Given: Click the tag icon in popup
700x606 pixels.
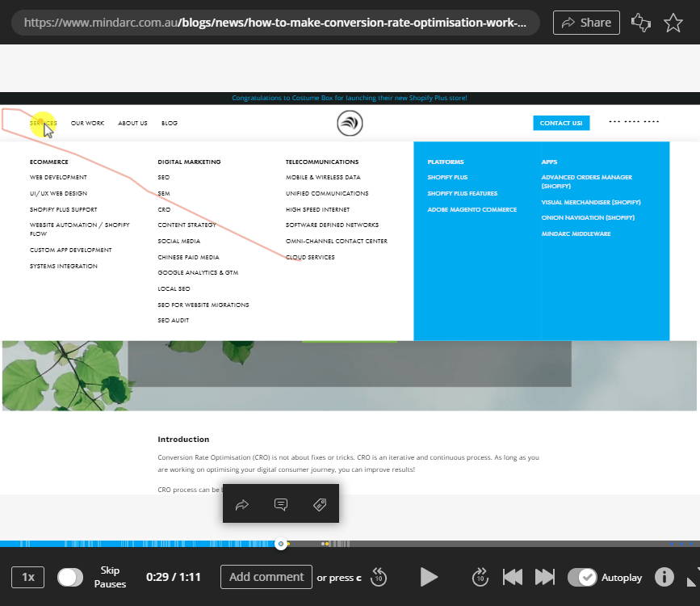Looking at the screenshot, I should 320,505.
